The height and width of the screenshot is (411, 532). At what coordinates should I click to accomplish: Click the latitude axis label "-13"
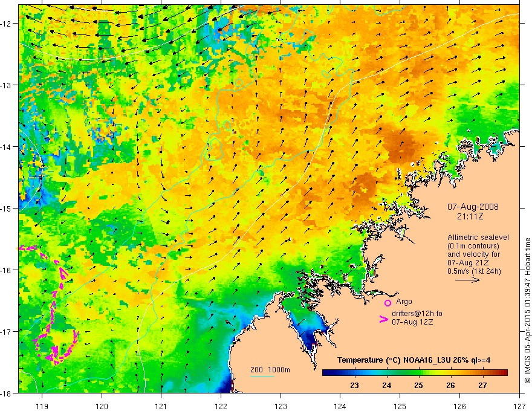[7, 85]
